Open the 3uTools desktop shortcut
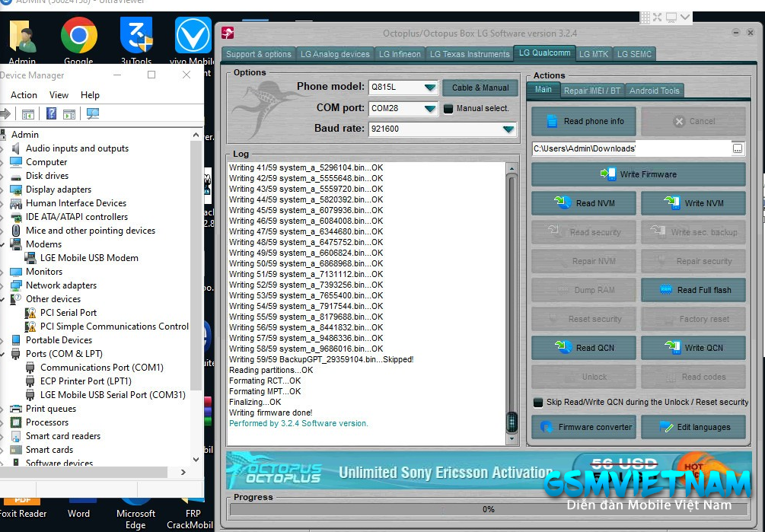 click(136, 35)
